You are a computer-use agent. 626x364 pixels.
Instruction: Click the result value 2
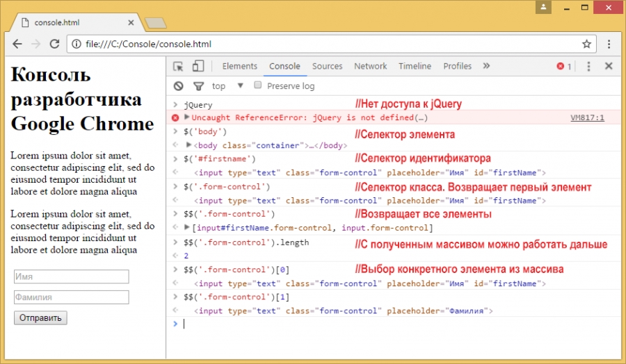coord(186,256)
